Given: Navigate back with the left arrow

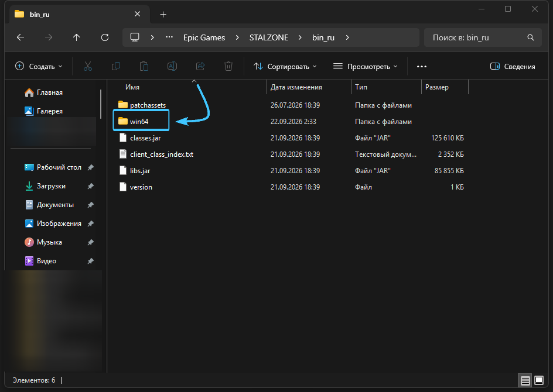Looking at the screenshot, I should pos(21,37).
